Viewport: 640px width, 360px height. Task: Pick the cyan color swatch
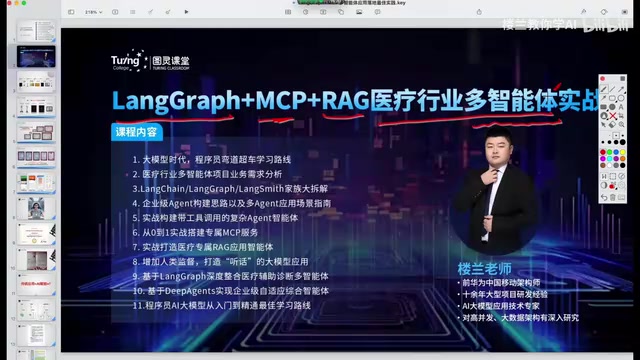pyautogui.click(x=609, y=159)
